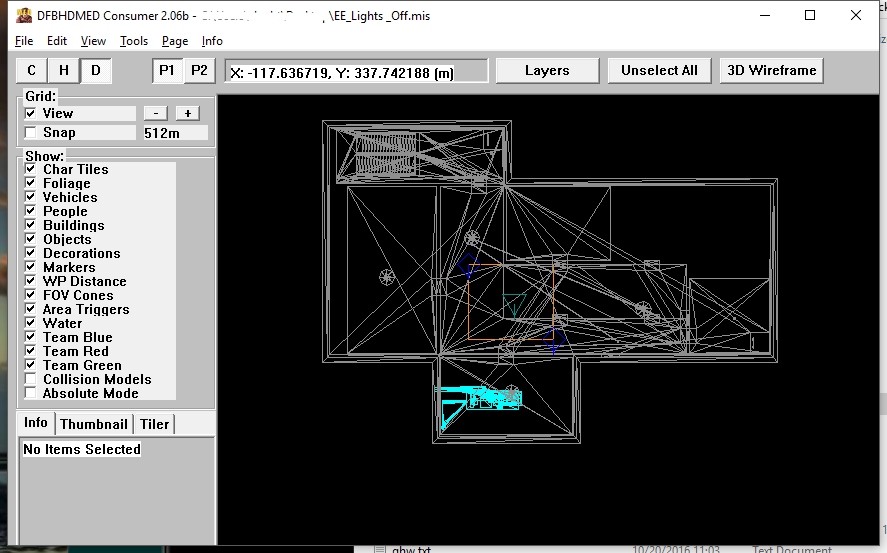Open the Tools menu
887x553 pixels.
[x=134, y=41]
